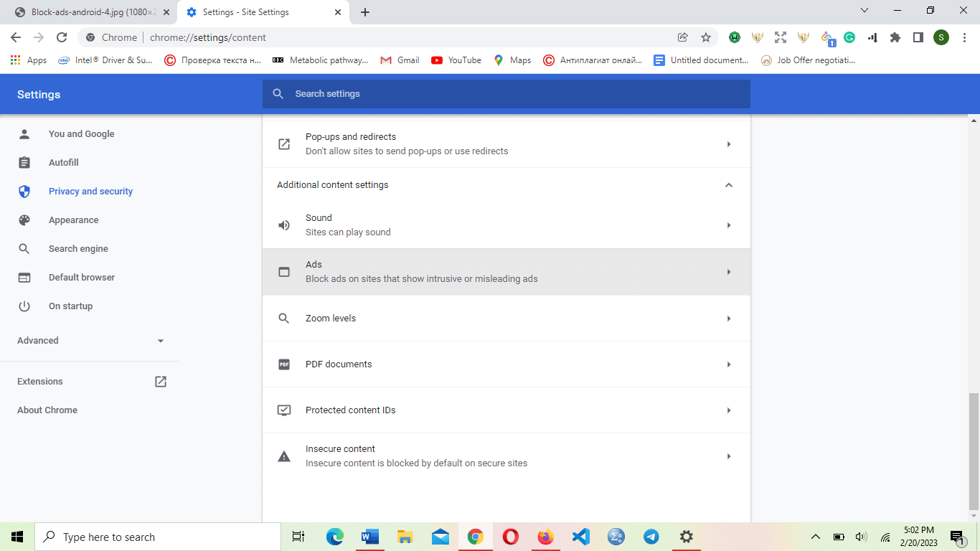
Task: Click the green W extension icon
Action: (735, 37)
